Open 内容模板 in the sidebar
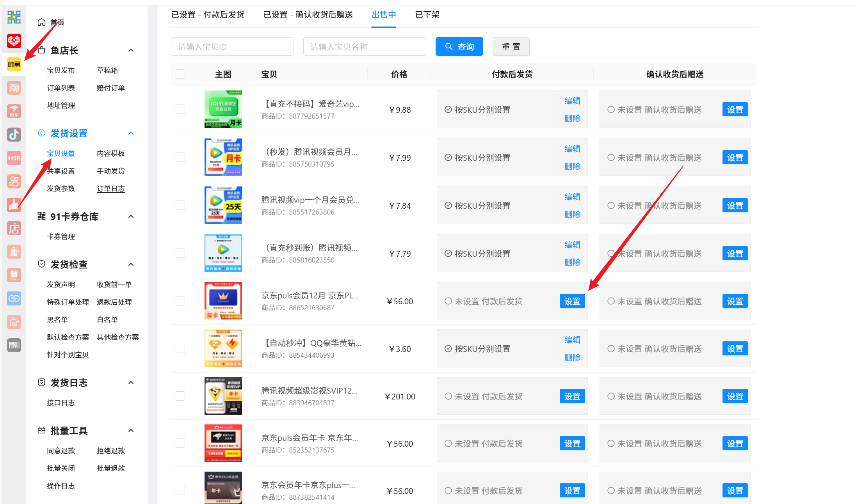 click(x=111, y=153)
